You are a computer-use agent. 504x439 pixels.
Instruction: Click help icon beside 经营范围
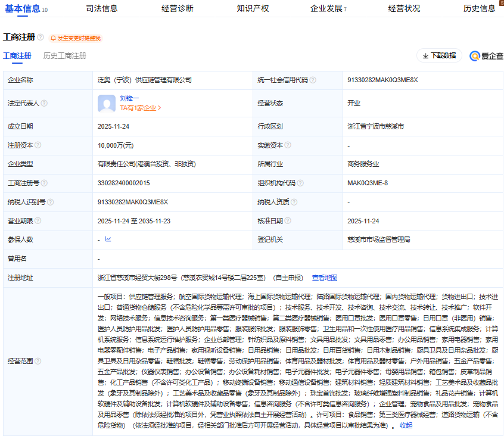38,361
